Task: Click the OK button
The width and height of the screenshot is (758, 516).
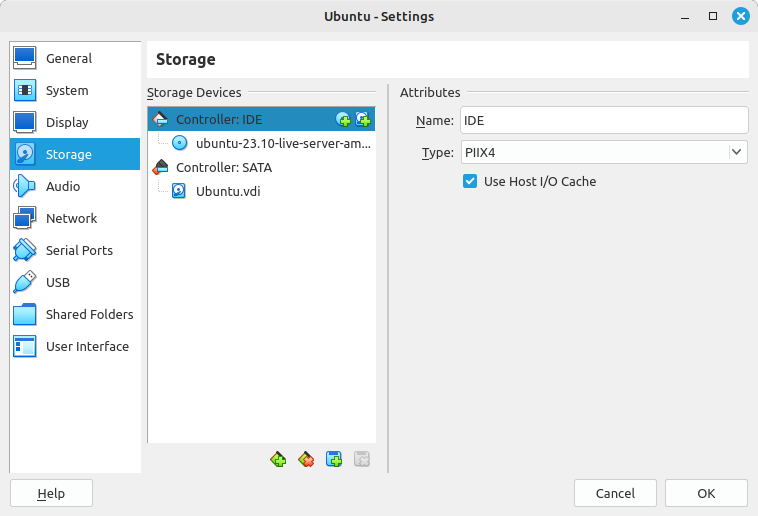Action: [x=706, y=493]
